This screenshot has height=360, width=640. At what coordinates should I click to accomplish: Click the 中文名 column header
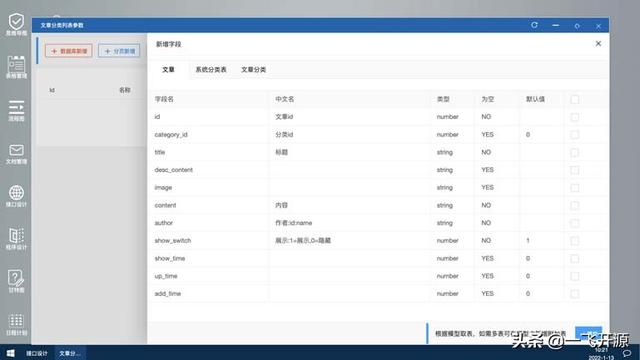284,99
